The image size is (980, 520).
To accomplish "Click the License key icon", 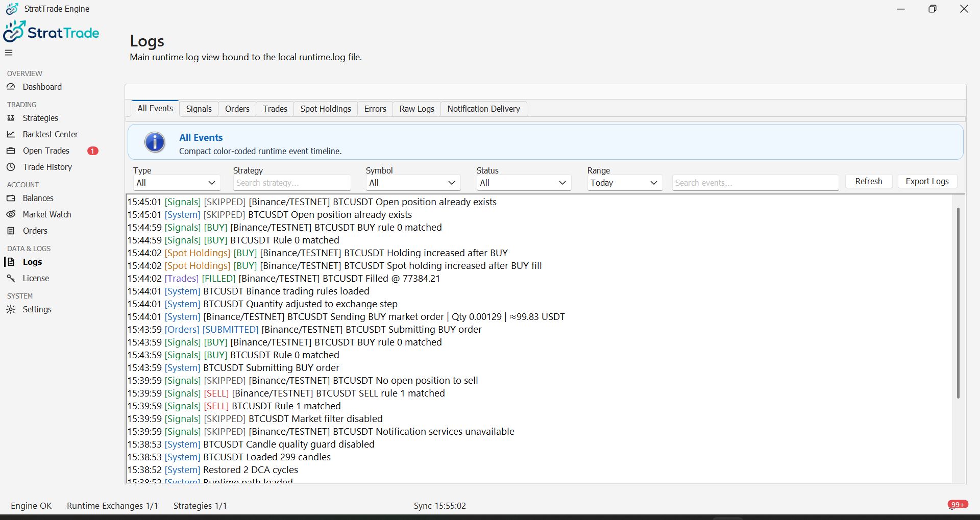I will tap(11, 278).
